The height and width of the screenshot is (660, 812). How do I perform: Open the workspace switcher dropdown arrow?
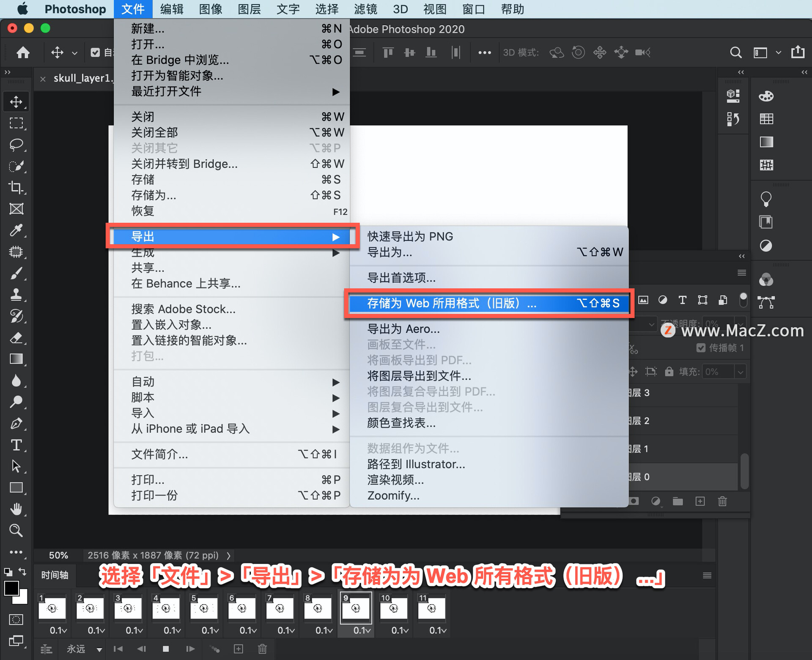pos(778,52)
